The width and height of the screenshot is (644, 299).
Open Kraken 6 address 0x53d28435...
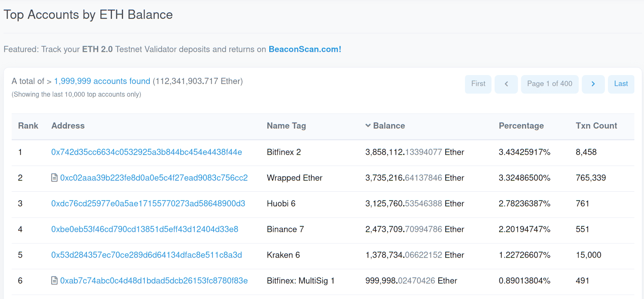147,255
